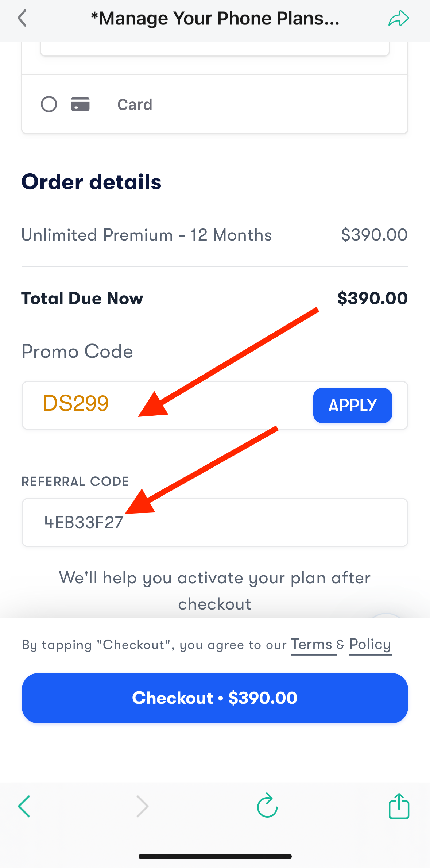Viewport: 430px width, 868px height.
Task: Choose the Card payment option label
Action: (x=135, y=105)
